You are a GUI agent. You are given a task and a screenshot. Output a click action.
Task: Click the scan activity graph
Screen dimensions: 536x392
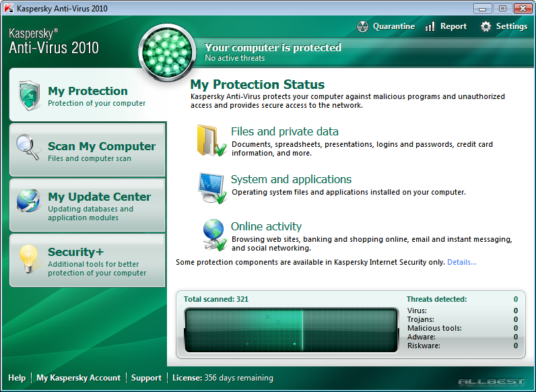click(292, 330)
